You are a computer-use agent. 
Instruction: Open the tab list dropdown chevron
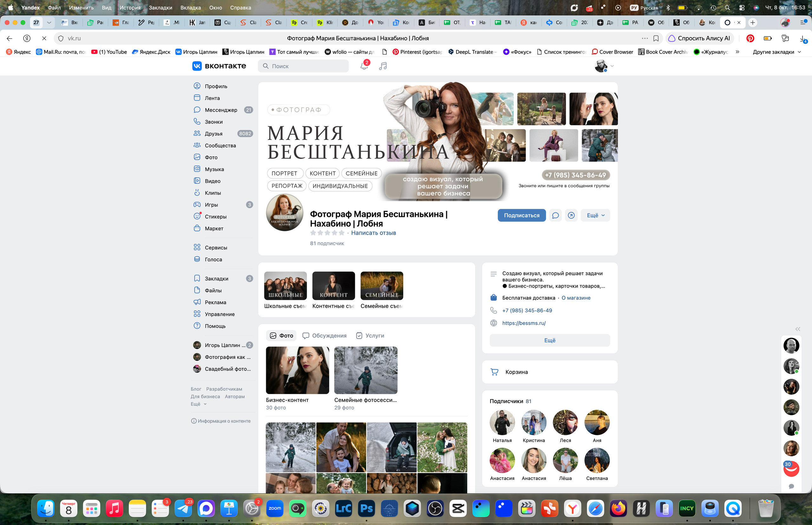49,23
